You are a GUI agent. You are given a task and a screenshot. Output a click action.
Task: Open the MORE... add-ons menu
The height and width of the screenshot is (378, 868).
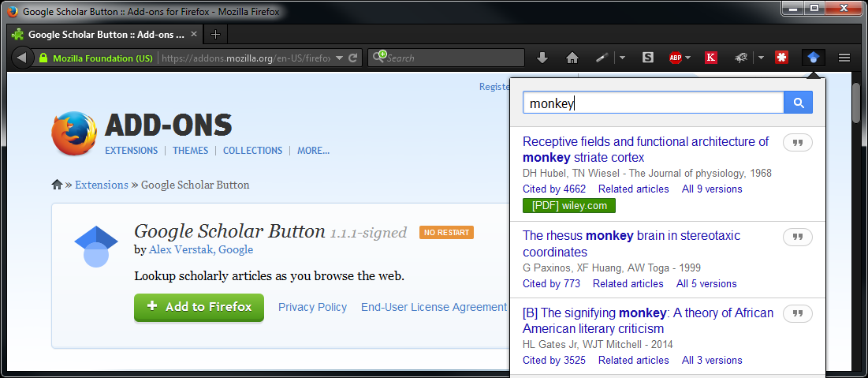pos(313,150)
